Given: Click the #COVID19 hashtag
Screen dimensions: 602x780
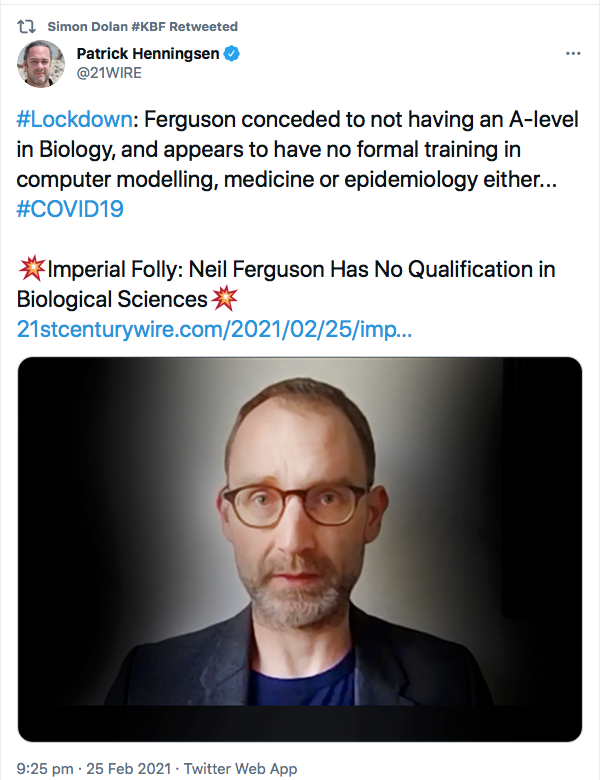Looking at the screenshot, I should [x=70, y=209].
